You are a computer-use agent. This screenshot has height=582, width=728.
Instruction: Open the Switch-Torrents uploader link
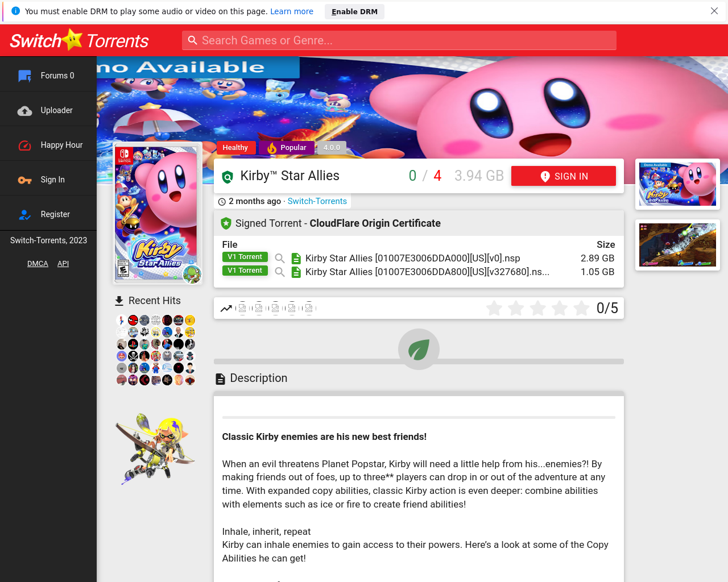click(317, 201)
